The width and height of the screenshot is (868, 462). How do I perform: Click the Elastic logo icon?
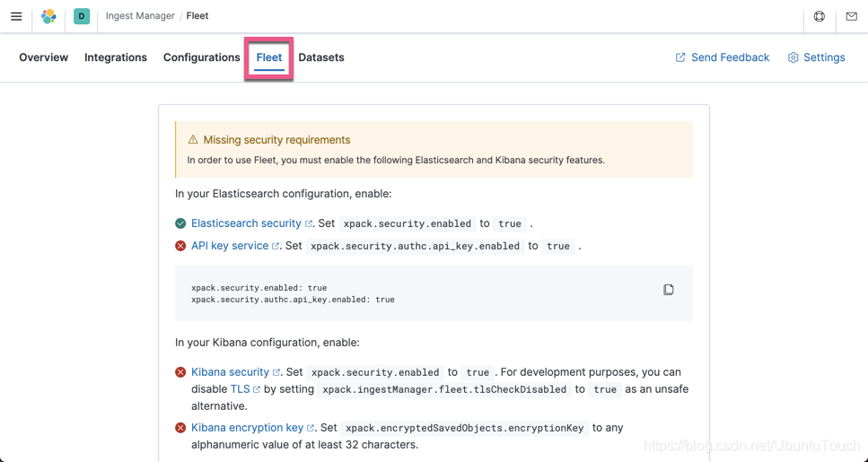(x=48, y=16)
